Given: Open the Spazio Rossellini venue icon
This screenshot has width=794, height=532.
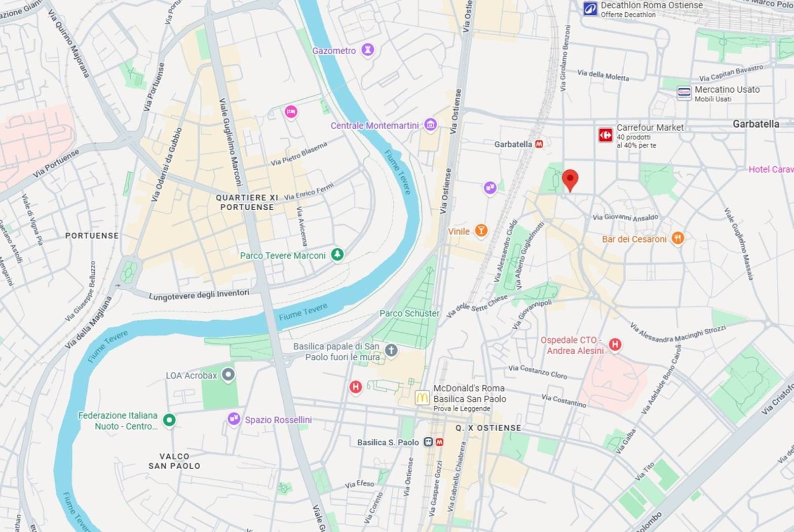Looking at the screenshot, I should click(x=234, y=419).
